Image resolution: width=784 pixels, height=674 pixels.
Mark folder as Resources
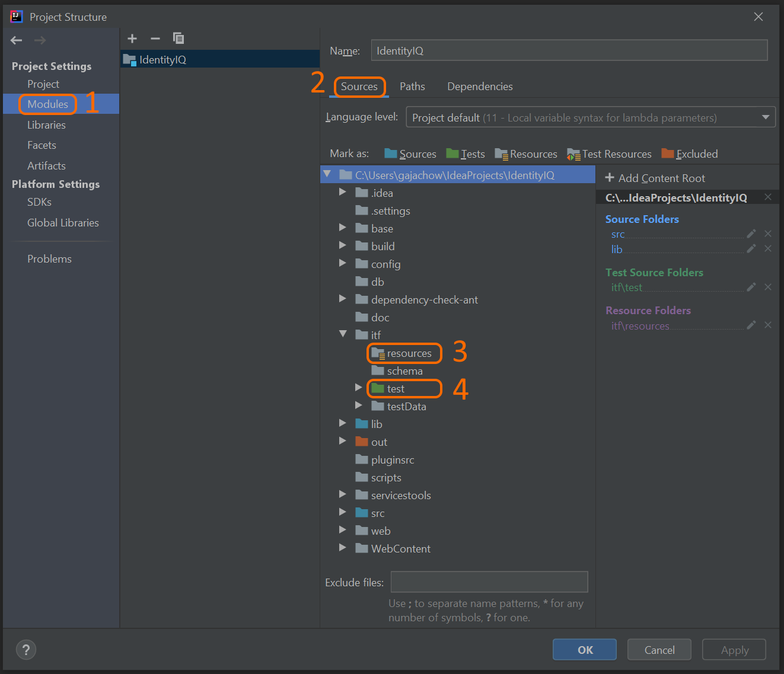pos(526,154)
